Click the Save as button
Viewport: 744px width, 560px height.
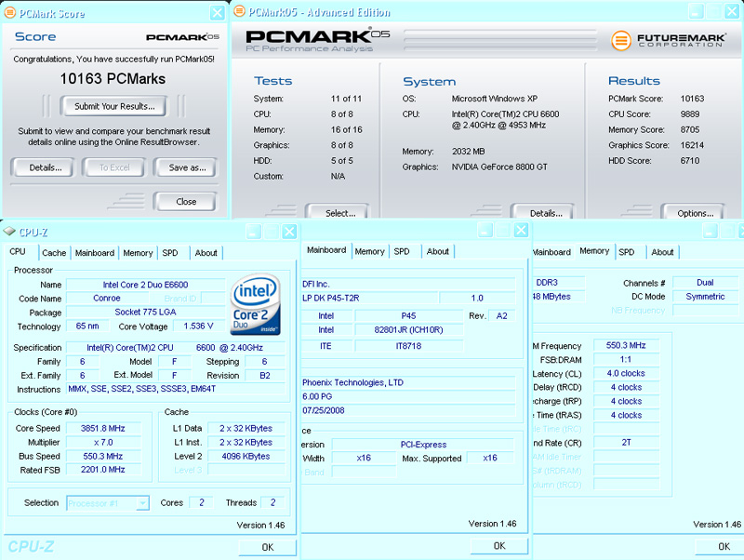[x=187, y=167]
